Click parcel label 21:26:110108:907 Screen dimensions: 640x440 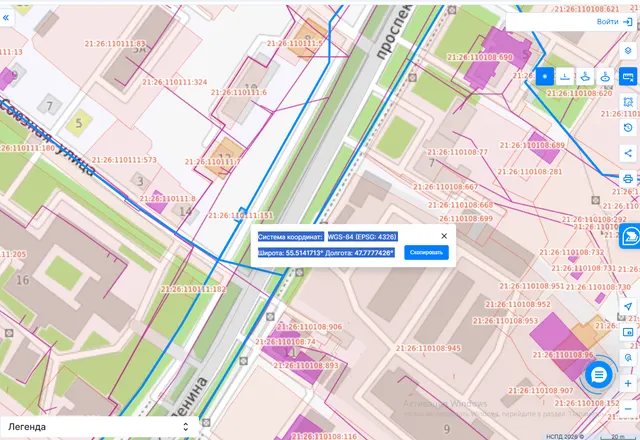click(x=541, y=391)
